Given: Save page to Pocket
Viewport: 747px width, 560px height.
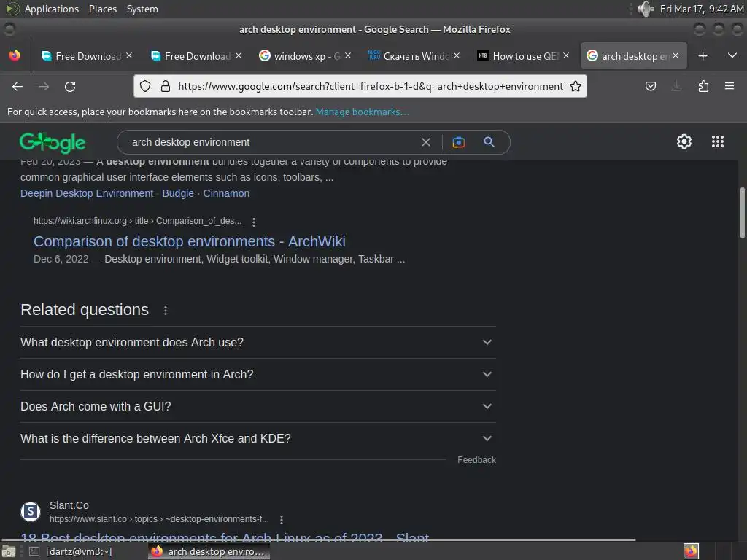Looking at the screenshot, I should point(650,86).
